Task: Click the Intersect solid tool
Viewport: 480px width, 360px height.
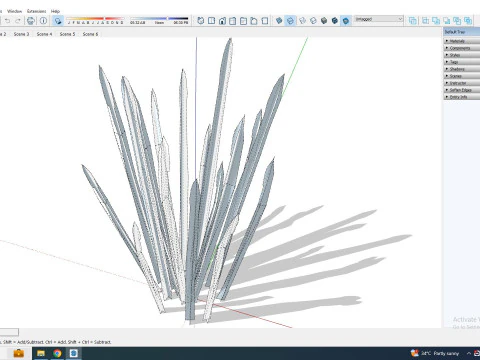Action: click(x=425, y=21)
